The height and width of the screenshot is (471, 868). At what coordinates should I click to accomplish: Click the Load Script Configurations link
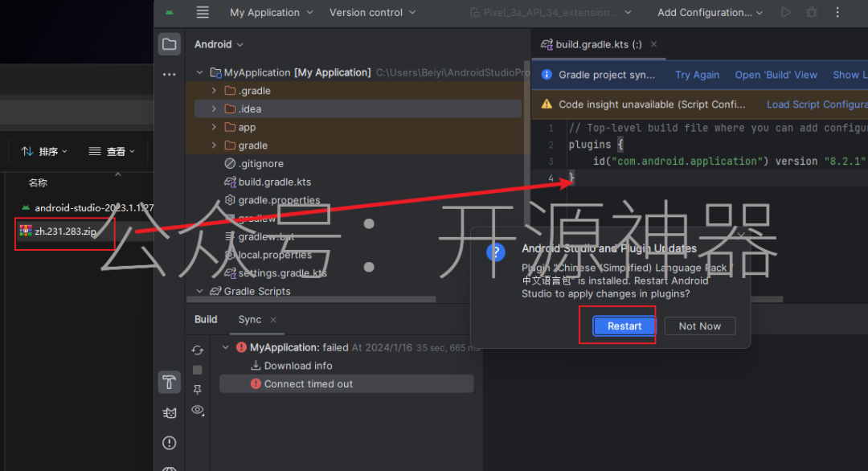pos(817,104)
